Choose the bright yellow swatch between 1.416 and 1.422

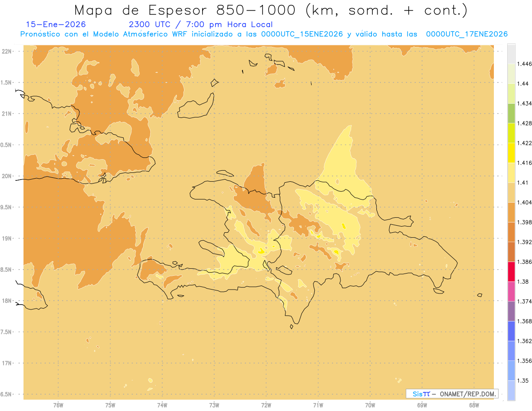511,153
